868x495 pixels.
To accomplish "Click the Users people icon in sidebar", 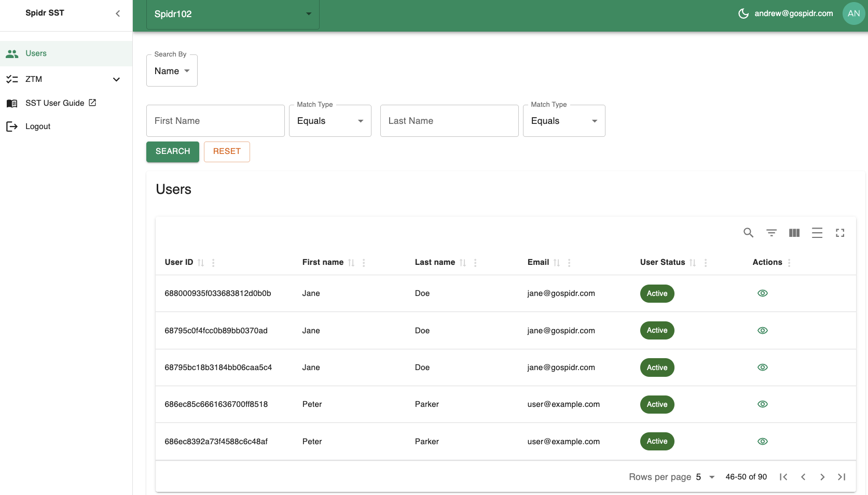I will point(12,53).
